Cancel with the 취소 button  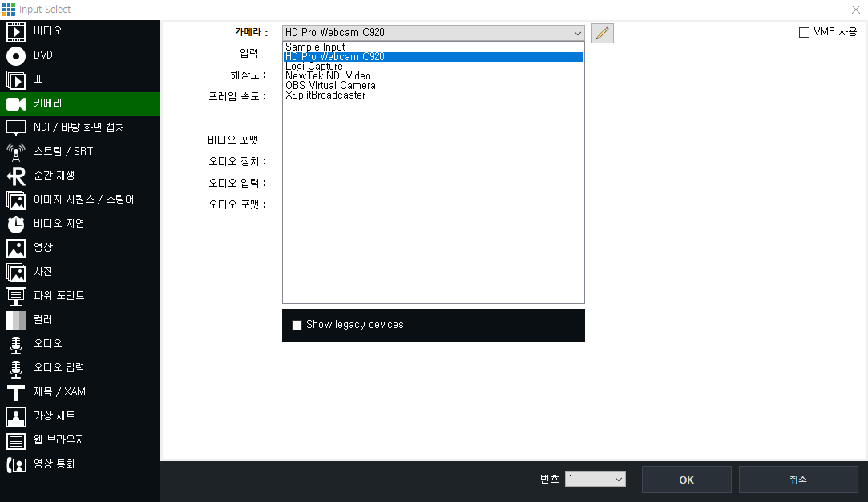pyautogui.click(x=798, y=480)
